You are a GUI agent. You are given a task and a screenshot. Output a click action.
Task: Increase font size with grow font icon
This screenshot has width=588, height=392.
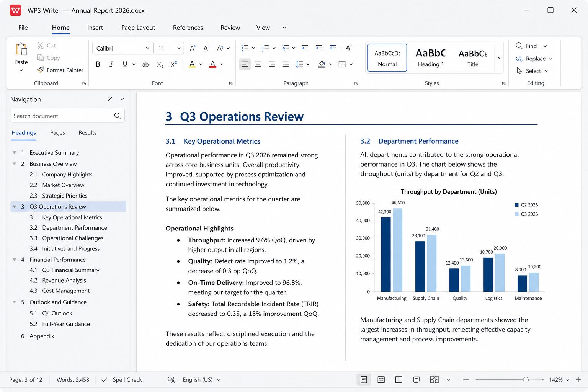(x=193, y=48)
